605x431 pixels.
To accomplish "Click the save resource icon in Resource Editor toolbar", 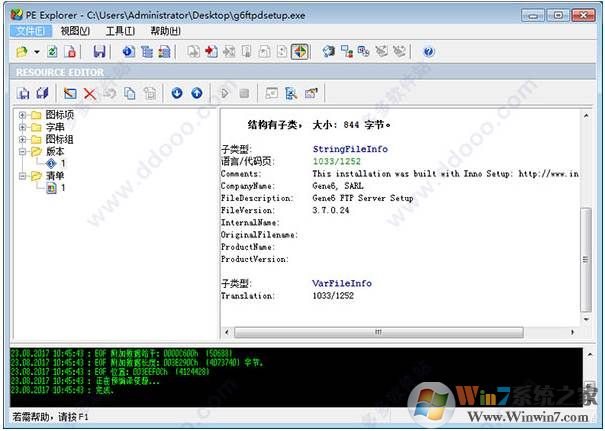I will pos(23,93).
